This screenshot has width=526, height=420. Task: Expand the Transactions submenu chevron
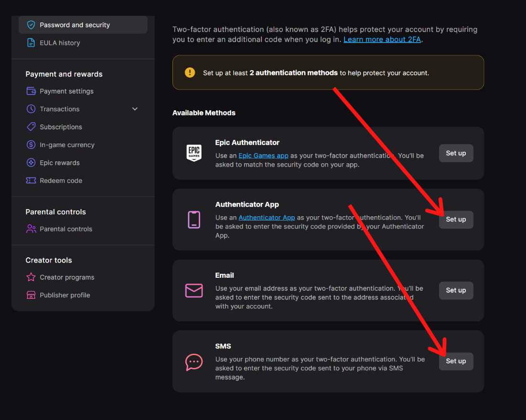135,109
